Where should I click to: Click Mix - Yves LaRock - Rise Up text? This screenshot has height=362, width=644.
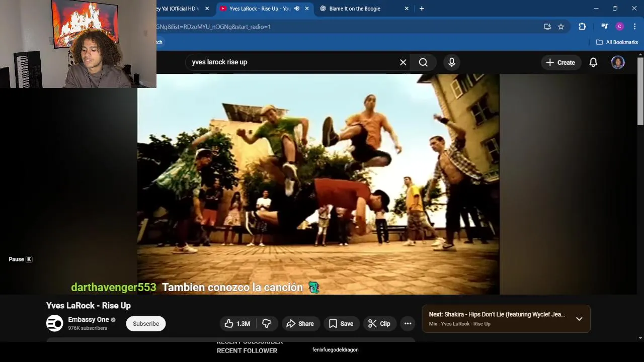coord(459,324)
